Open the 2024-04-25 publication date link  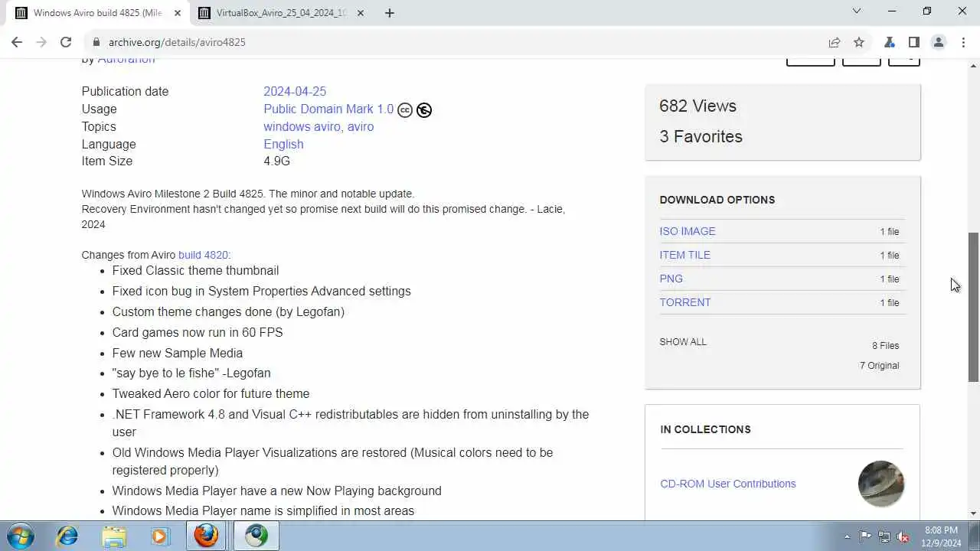295,91
